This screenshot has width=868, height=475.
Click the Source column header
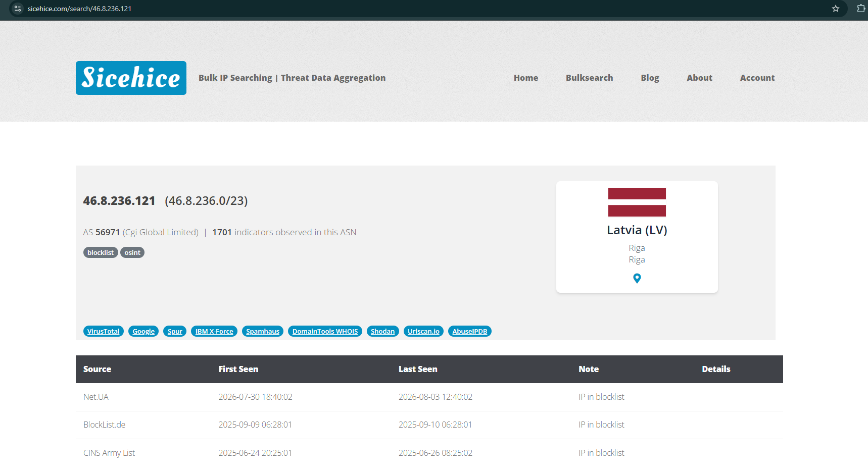[x=97, y=369]
